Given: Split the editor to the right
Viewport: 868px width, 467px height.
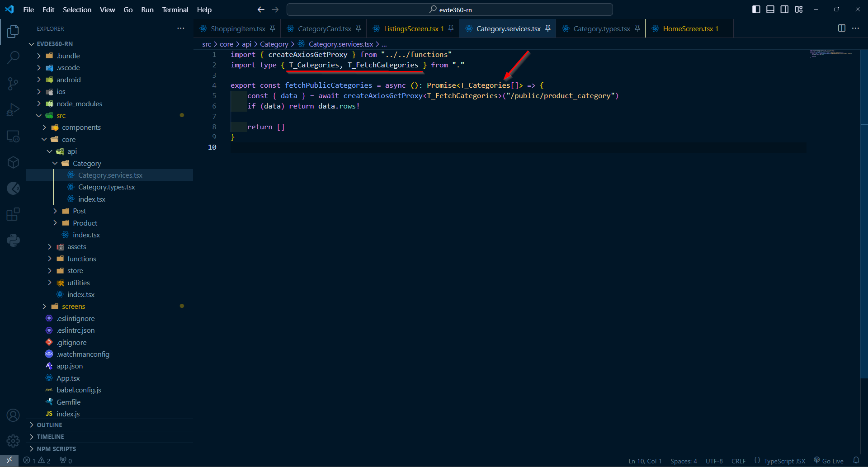Looking at the screenshot, I should [x=841, y=28].
